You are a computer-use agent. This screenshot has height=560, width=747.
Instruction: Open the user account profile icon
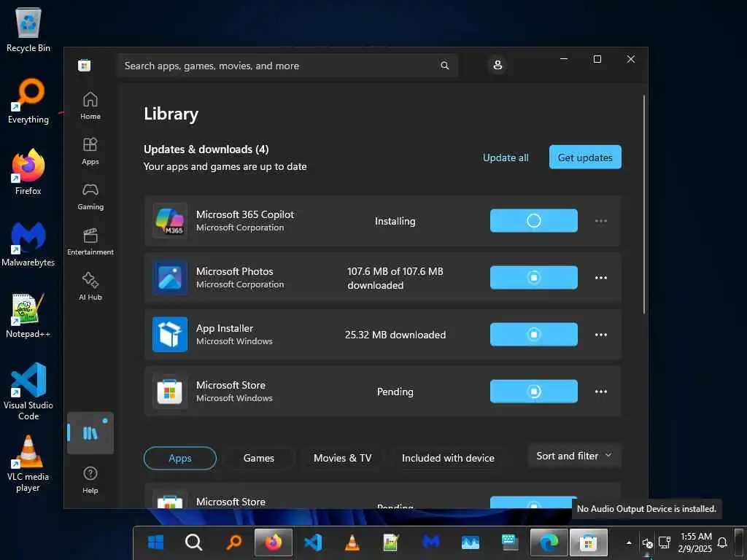pos(498,65)
